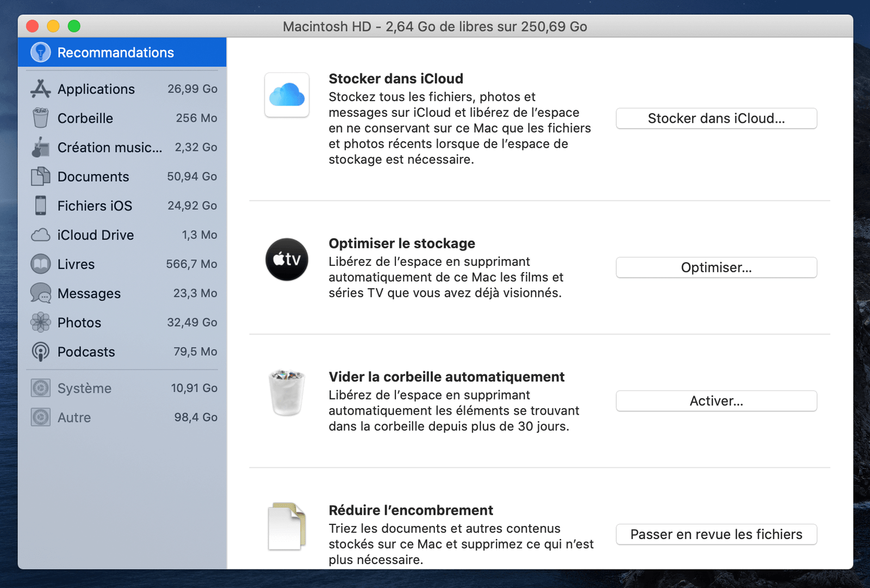870x588 pixels.
Task: Select the iCloud Drive label in the sidebar
Action: [95, 235]
